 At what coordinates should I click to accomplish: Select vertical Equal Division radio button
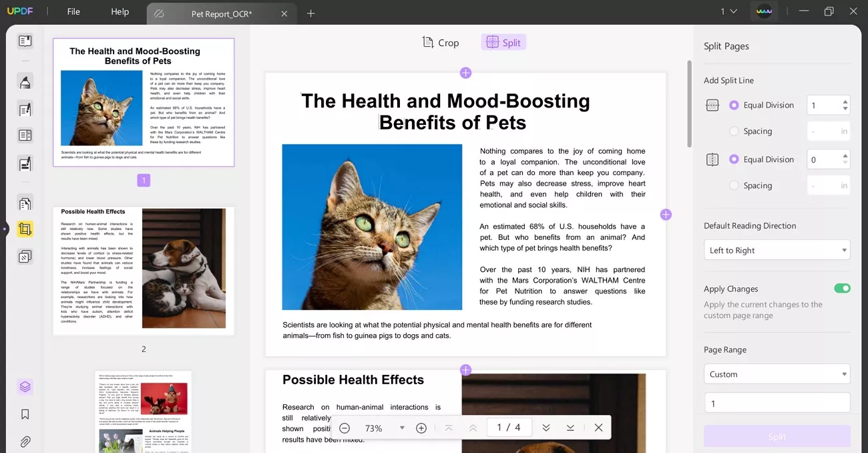tap(734, 160)
